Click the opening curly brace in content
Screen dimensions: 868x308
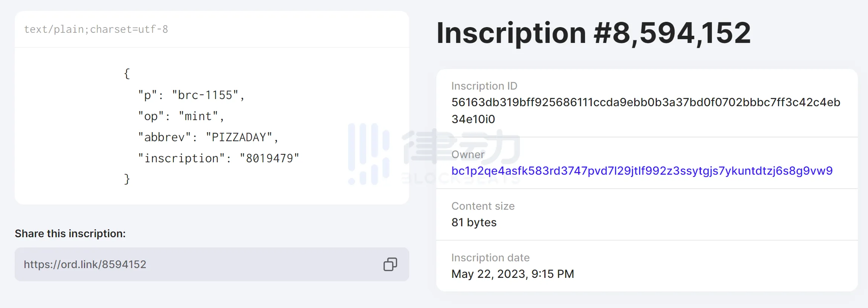[x=127, y=74]
